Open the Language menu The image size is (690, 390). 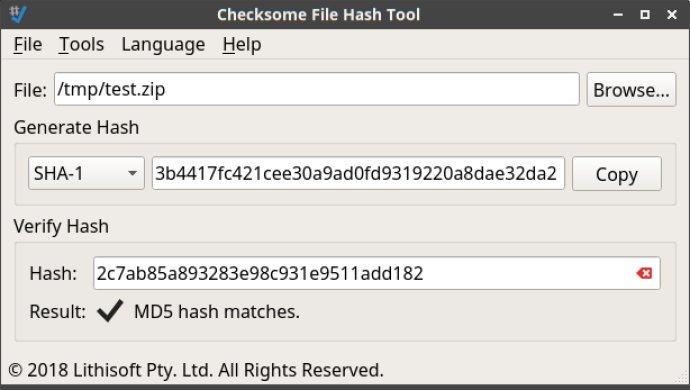163,44
